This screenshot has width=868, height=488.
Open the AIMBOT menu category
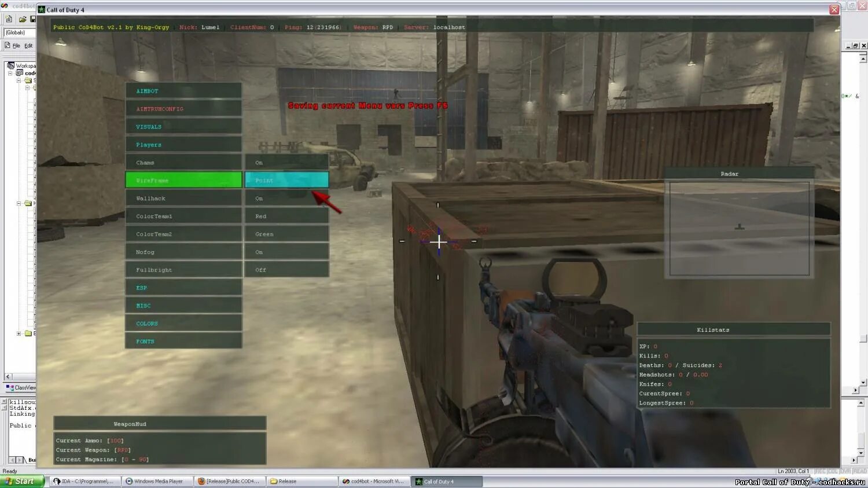183,91
